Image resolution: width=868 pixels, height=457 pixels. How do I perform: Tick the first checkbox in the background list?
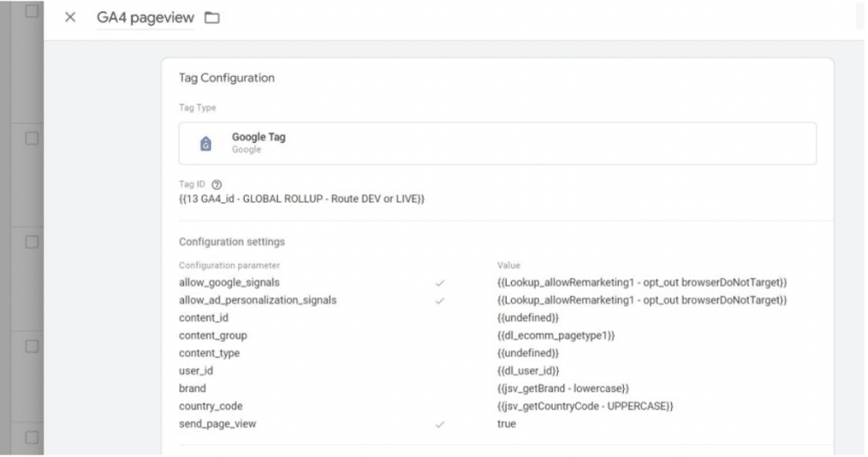[x=32, y=10]
